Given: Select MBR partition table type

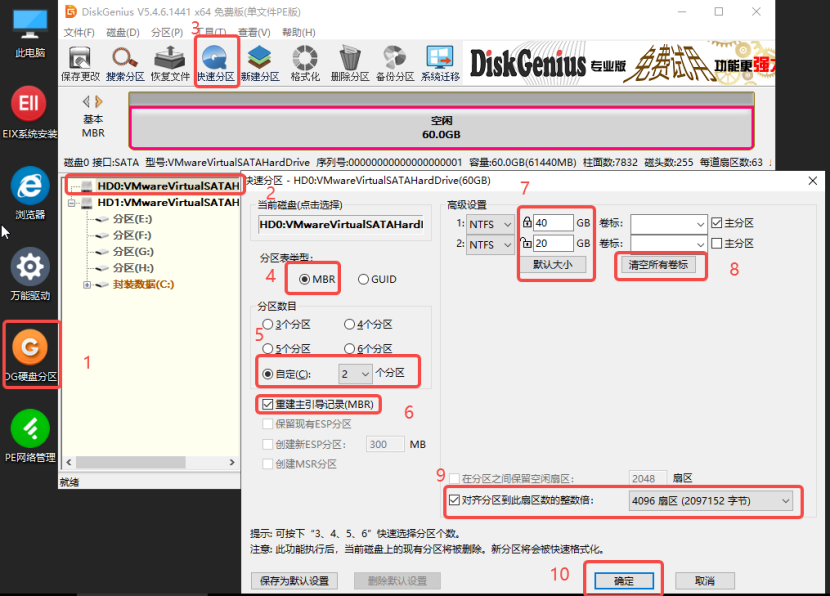Looking at the screenshot, I should click(318, 279).
